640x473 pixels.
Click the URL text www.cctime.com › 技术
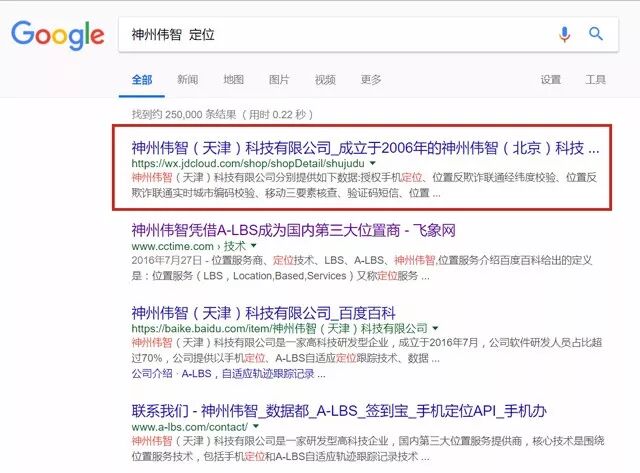pos(189,246)
